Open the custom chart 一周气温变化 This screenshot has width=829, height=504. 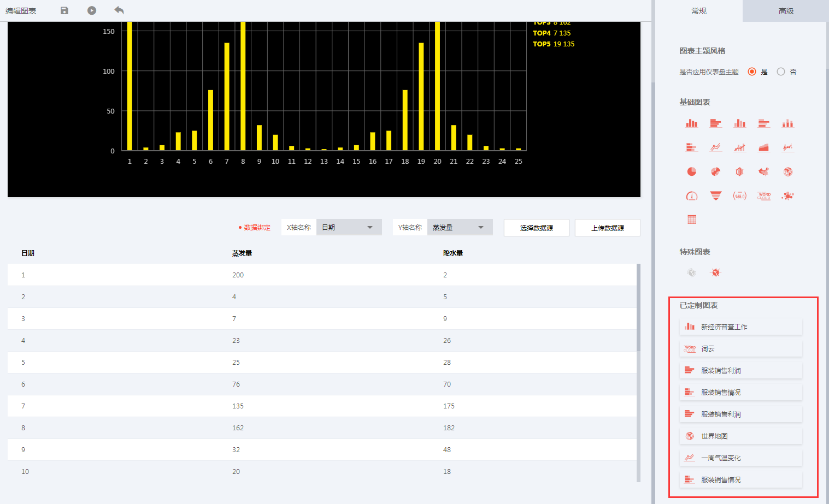741,458
